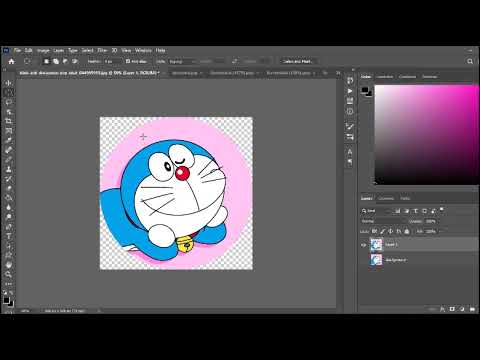
Task: Toggle Lock image pixels brush icon
Action: [x=383, y=231]
